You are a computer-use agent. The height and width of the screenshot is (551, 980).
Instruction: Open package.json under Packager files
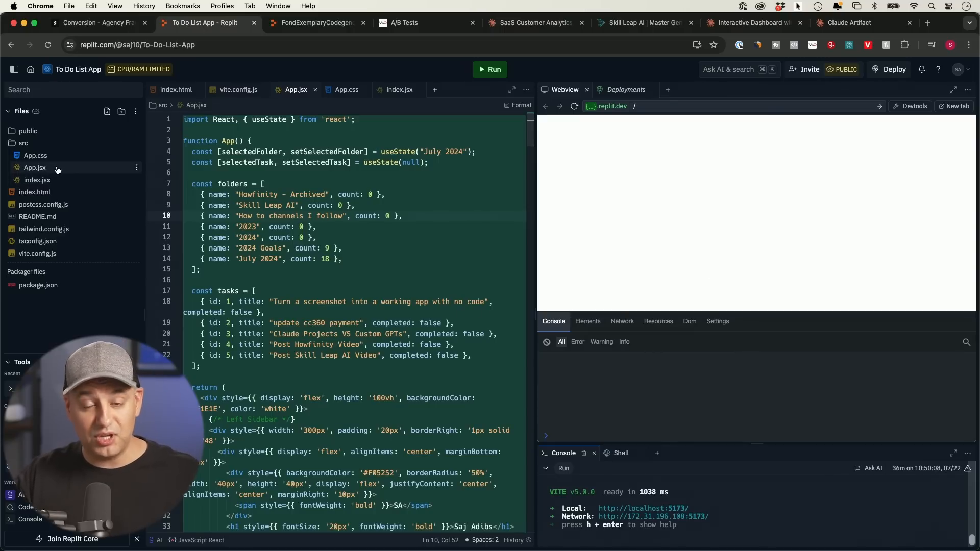coord(38,285)
